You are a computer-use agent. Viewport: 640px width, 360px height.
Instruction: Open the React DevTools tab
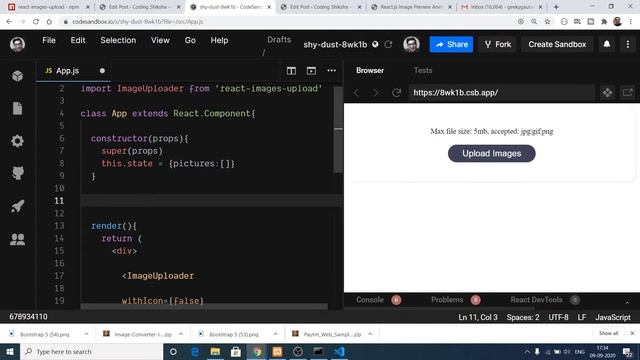tap(536, 300)
